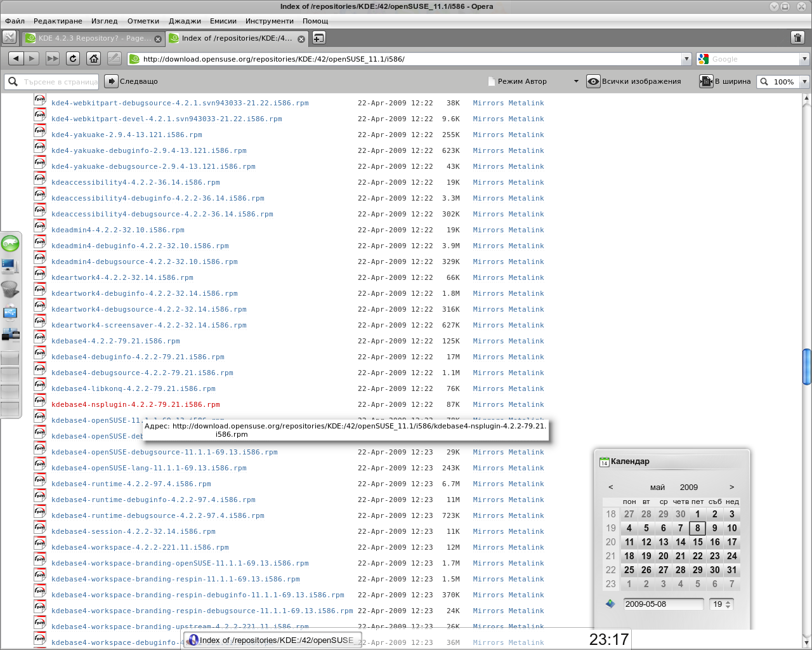The height and width of the screenshot is (650, 812).
Task: Click the 23:17 clock display
Action: 608,639
